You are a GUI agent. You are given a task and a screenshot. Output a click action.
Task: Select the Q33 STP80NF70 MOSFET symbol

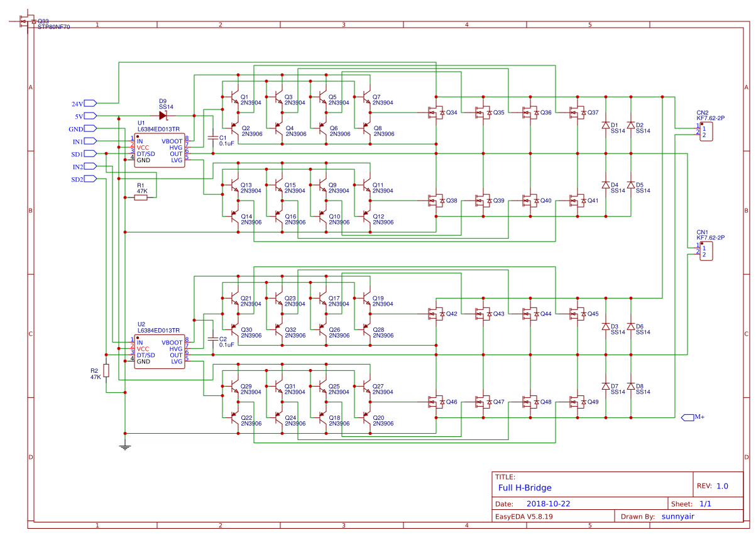[25, 21]
